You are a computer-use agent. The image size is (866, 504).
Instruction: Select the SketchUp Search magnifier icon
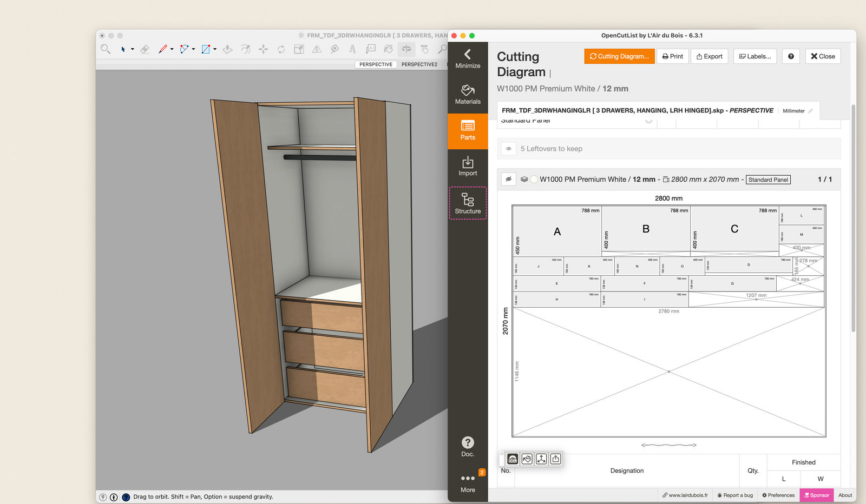coord(106,49)
